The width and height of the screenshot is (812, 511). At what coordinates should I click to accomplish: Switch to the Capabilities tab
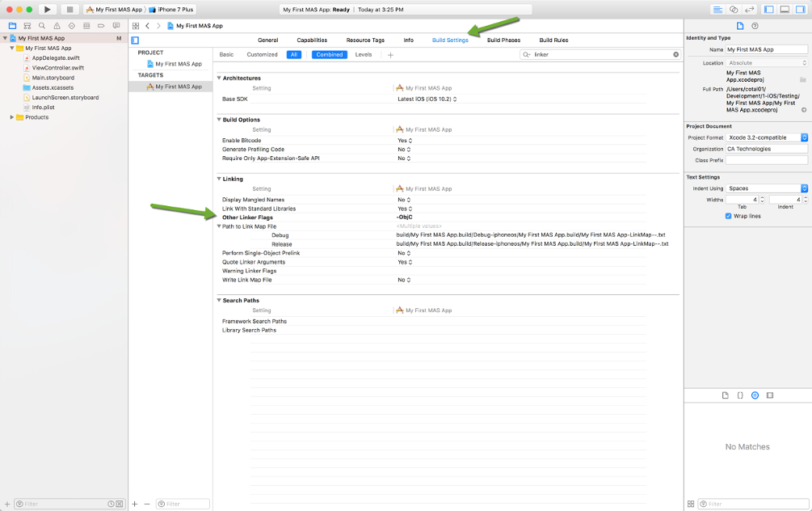tap(312, 40)
